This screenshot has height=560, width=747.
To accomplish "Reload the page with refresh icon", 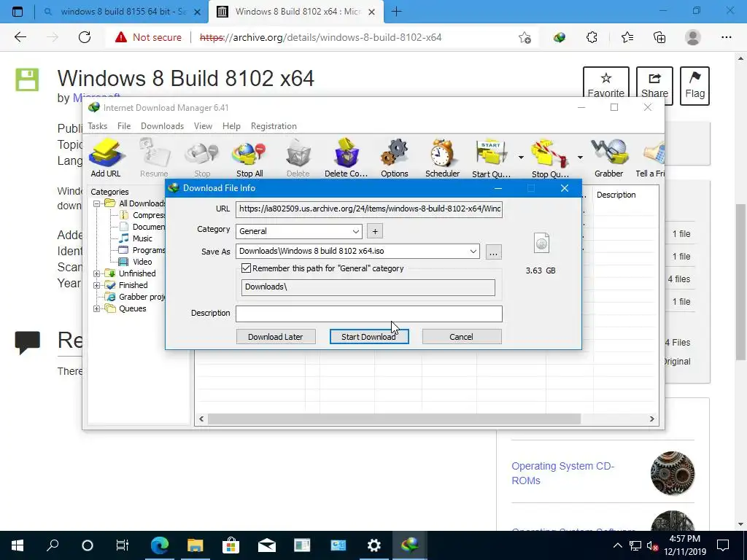I will pos(85,37).
